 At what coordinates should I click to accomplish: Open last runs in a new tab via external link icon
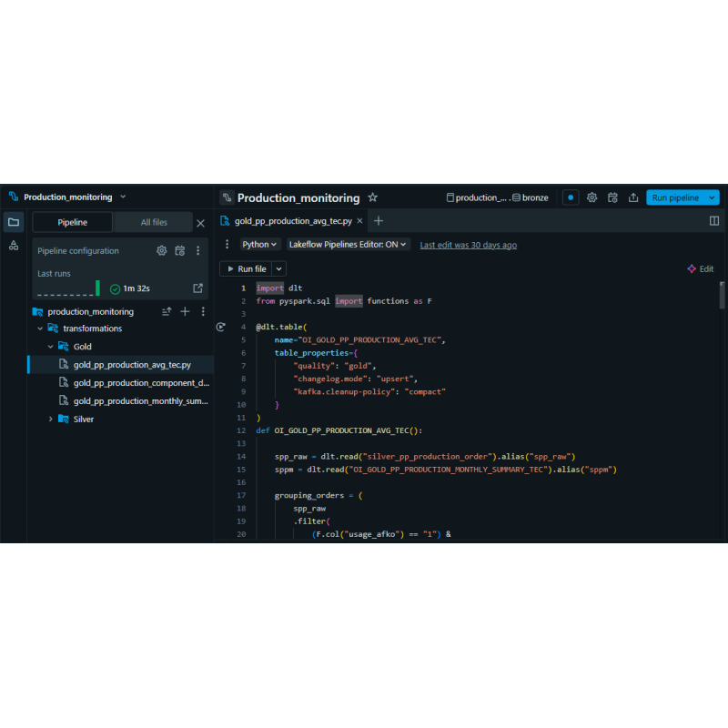198,288
